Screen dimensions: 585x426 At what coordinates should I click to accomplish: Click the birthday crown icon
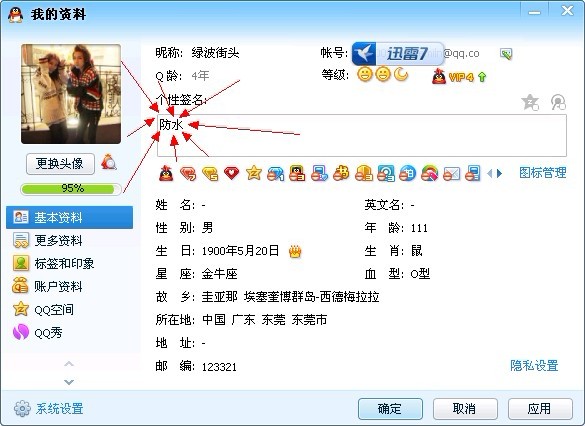295,251
